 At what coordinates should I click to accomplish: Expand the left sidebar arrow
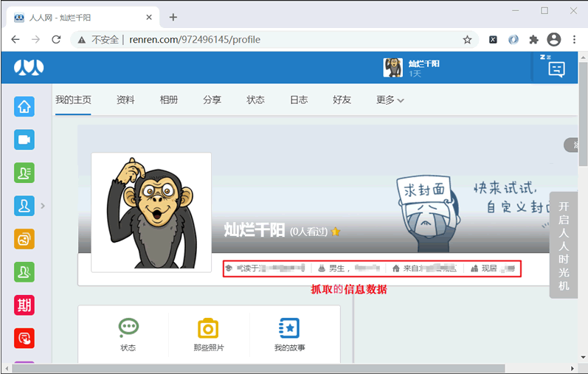pyautogui.click(x=43, y=206)
